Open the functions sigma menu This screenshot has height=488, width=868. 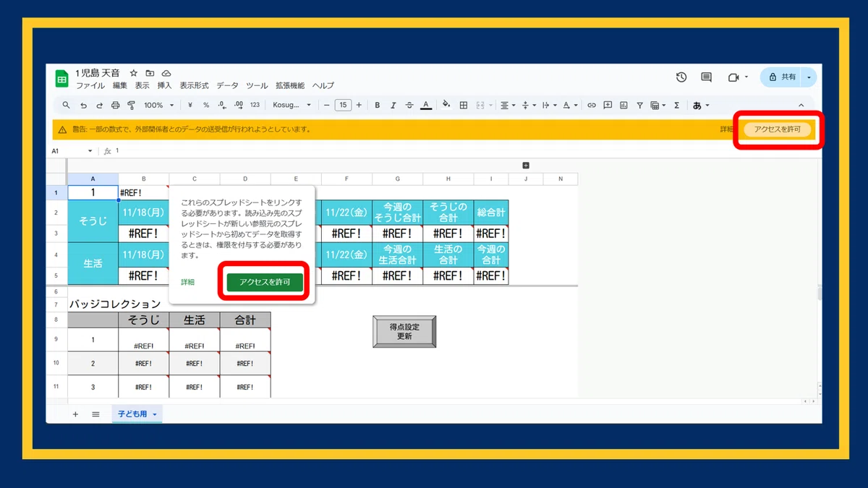pyautogui.click(x=676, y=106)
